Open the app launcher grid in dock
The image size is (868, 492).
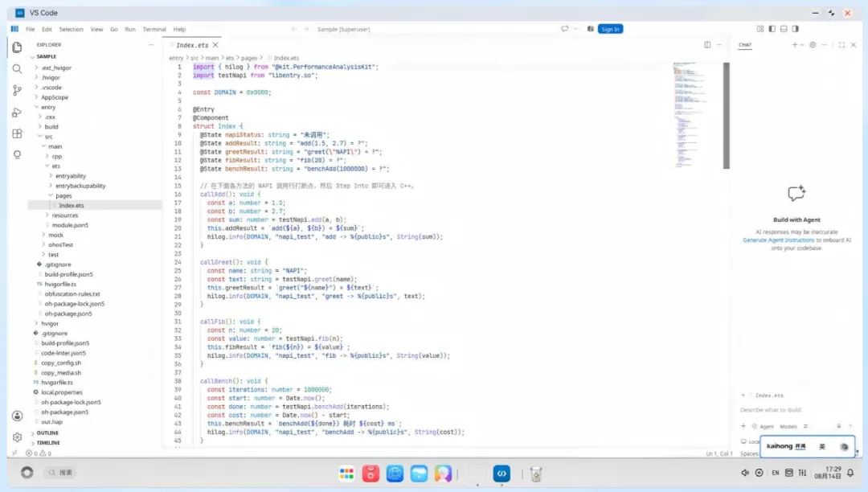(346, 474)
